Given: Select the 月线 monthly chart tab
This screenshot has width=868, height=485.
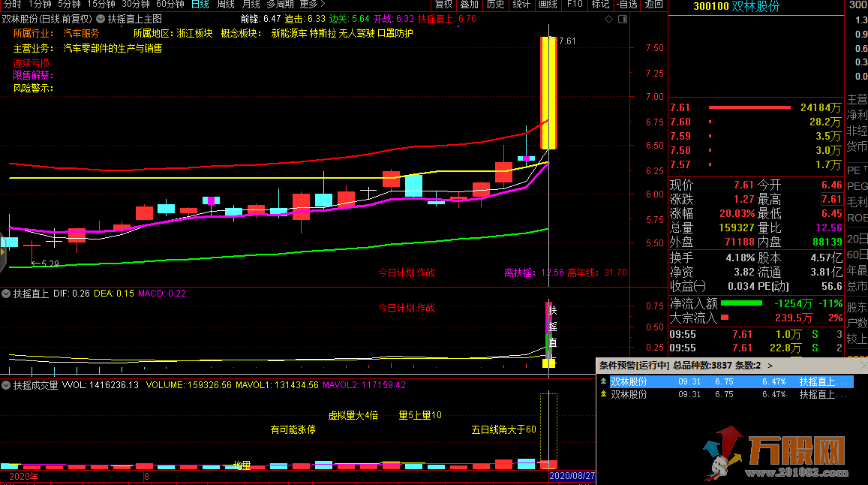Looking at the screenshot, I should pos(251,5).
